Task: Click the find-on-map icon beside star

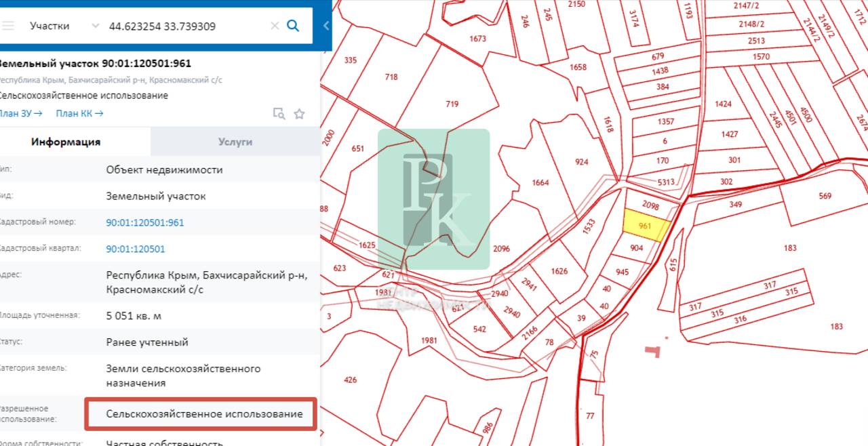Action: coord(279,114)
